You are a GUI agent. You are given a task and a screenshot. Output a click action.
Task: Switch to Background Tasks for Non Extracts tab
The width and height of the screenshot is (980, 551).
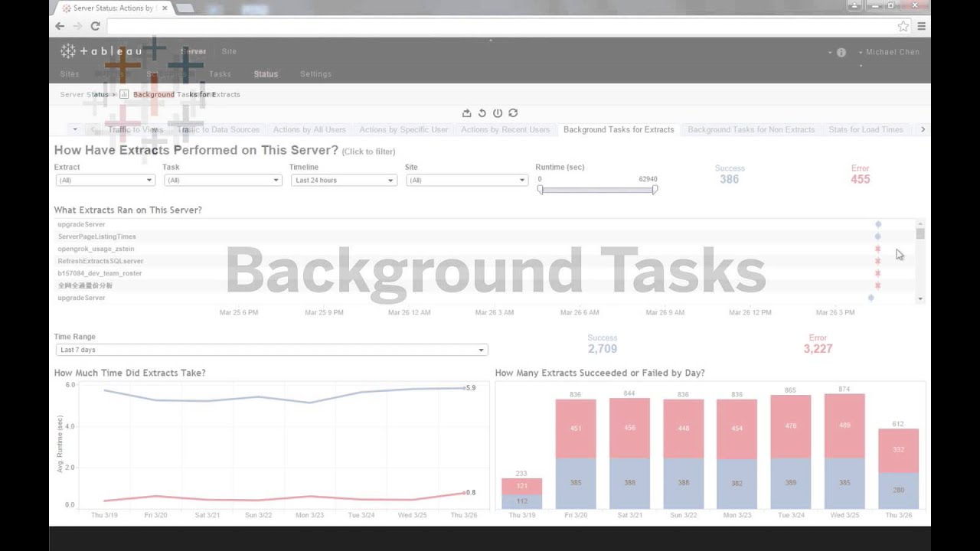point(751,129)
